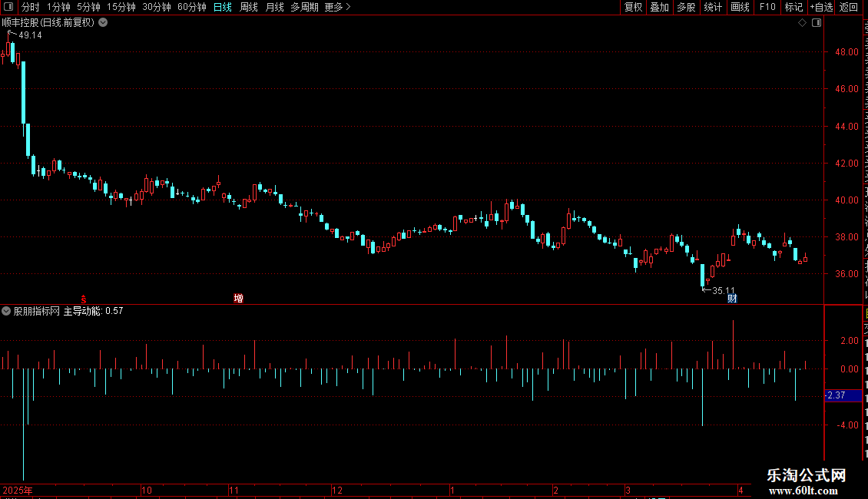
Task: Click the 顺丰控股(日线.前复权) chart title
Action: (48, 23)
